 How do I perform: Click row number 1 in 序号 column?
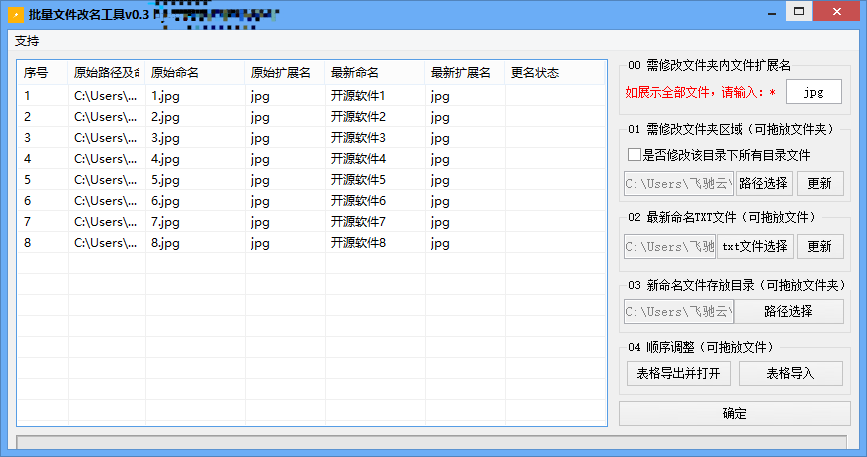click(43, 96)
